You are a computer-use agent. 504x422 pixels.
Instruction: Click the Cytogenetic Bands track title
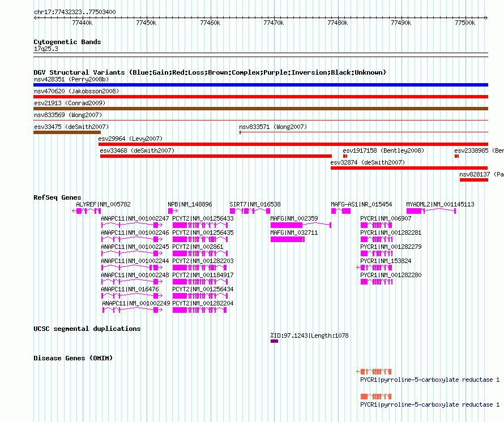tap(67, 42)
